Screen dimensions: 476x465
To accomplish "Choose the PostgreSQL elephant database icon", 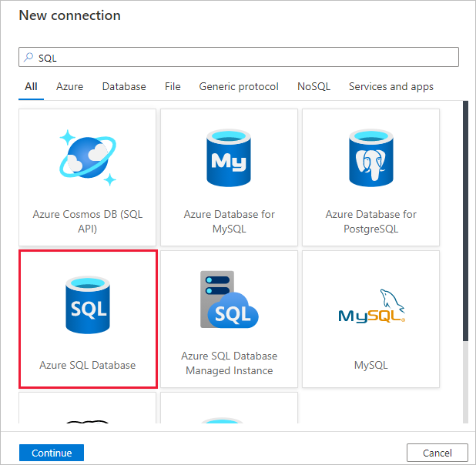I will [370, 158].
